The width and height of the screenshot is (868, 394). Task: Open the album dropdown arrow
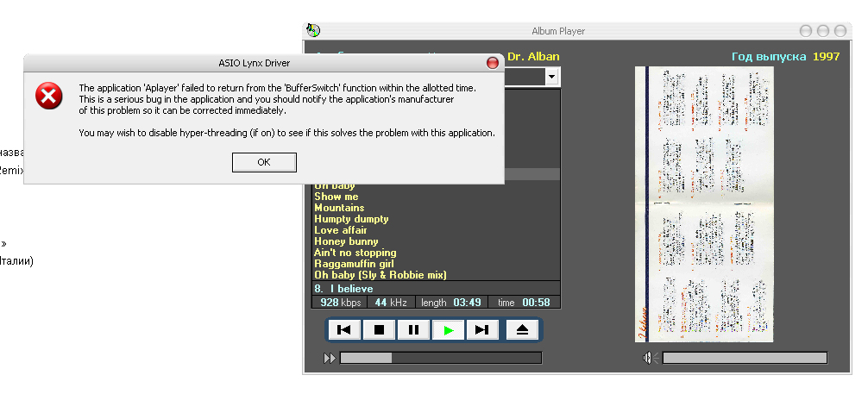click(x=552, y=77)
